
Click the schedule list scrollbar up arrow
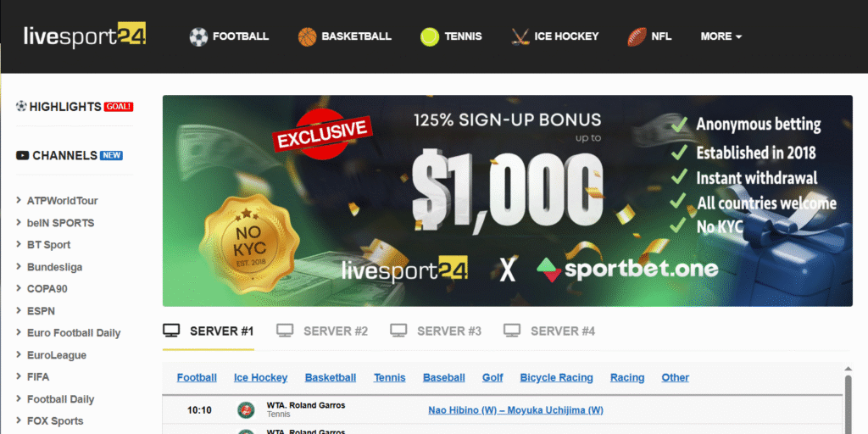(x=848, y=370)
